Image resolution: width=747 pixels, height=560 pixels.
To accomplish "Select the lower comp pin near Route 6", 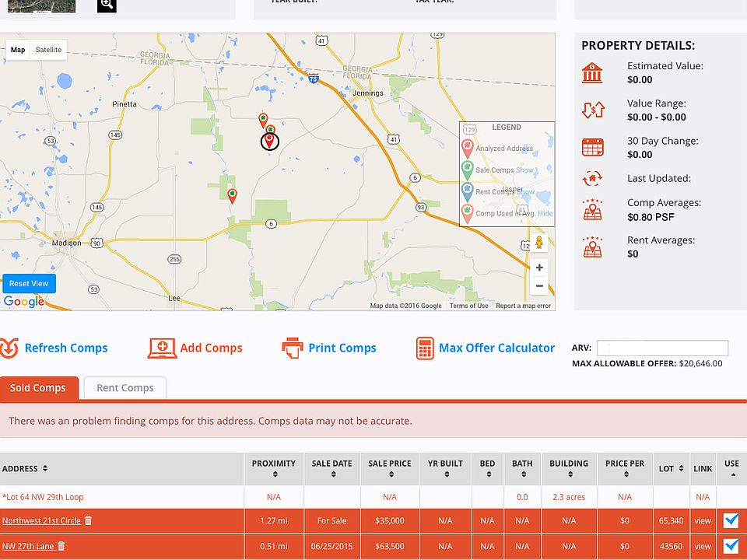I will click(232, 196).
